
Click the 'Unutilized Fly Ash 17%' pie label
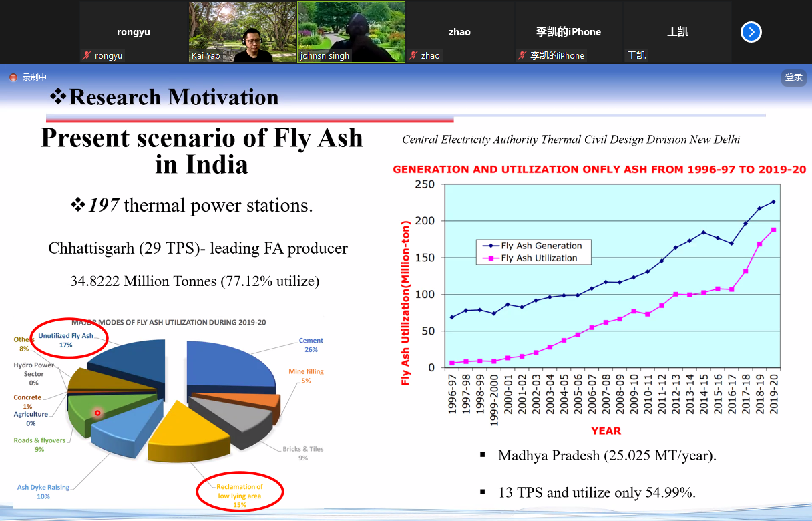click(65, 341)
